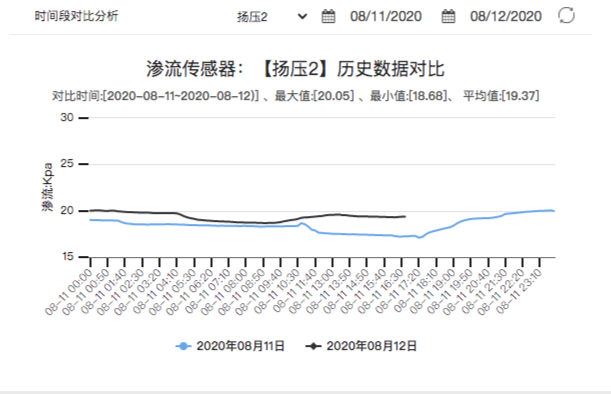611x394 pixels.
Task: Click the x-axis label 08-11 23:10
Action: coord(519,292)
